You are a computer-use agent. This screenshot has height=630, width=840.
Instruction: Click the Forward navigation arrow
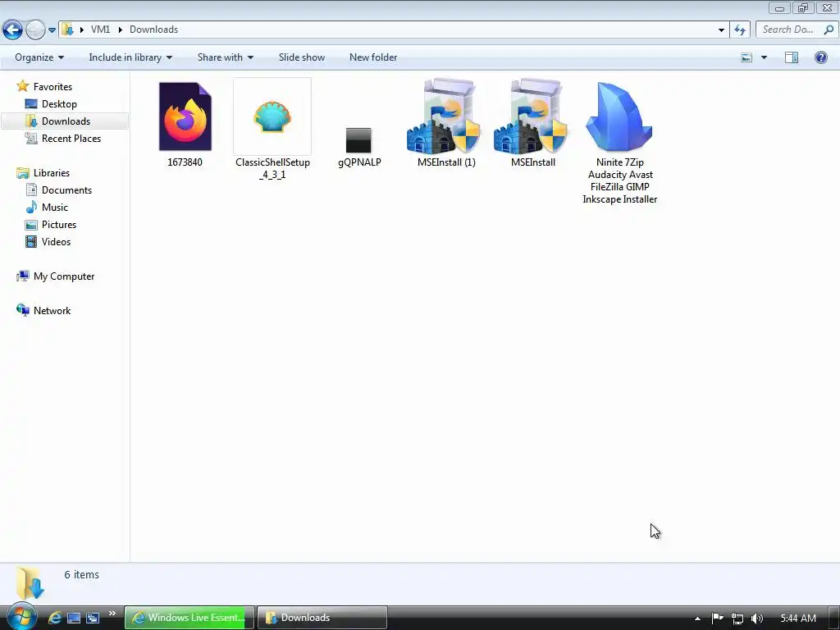click(x=35, y=30)
